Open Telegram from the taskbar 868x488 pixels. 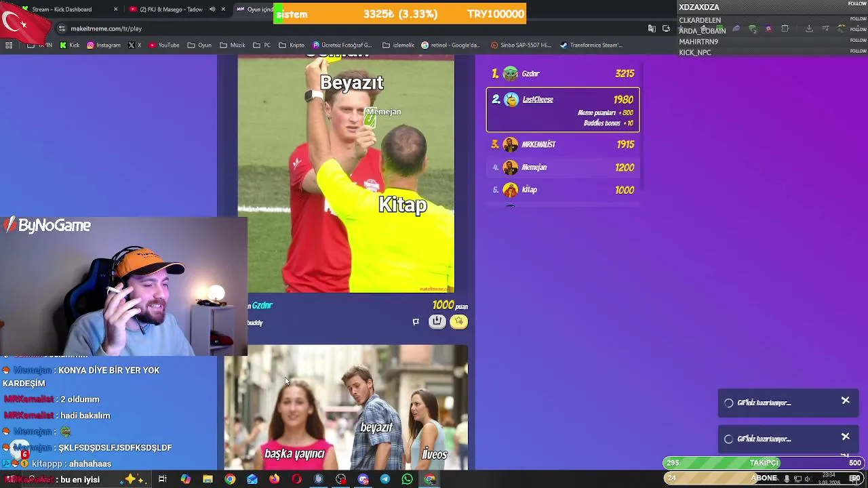point(385,479)
